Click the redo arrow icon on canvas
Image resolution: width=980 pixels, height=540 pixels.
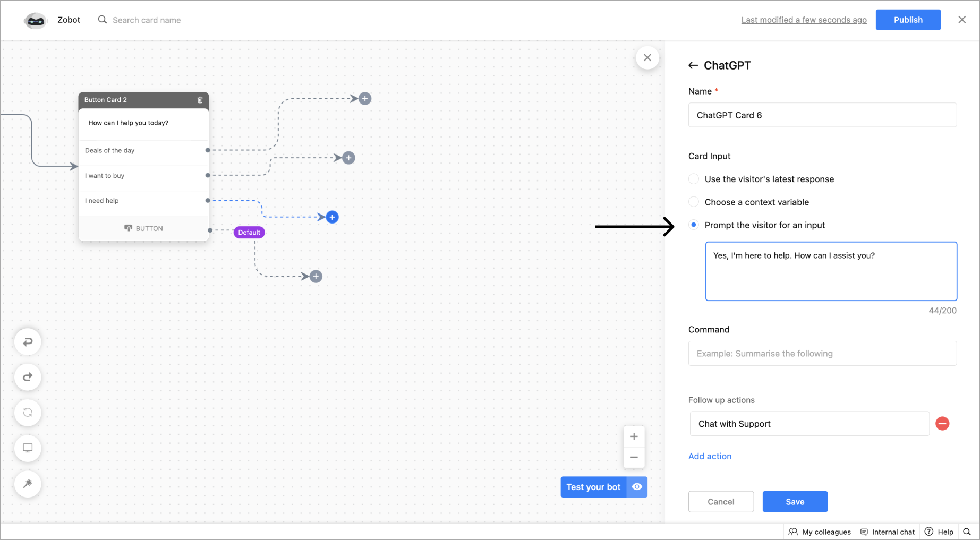[x=28, y=377]
